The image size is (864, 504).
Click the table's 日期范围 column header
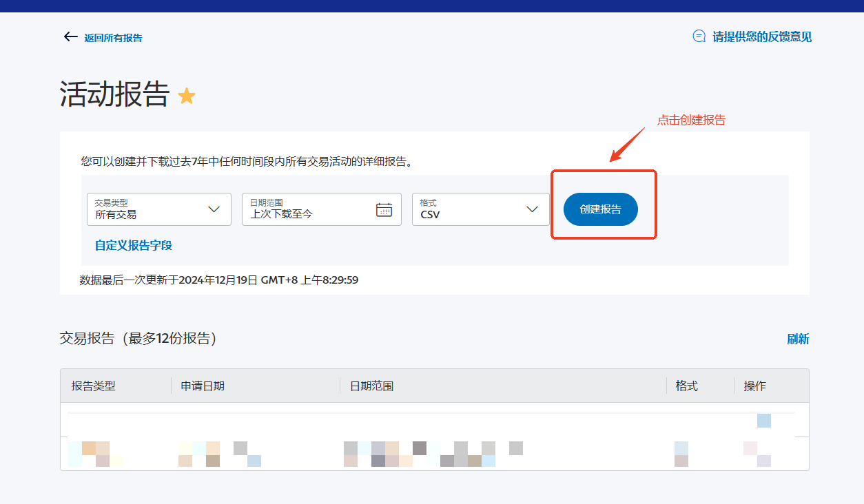[371, 386]
